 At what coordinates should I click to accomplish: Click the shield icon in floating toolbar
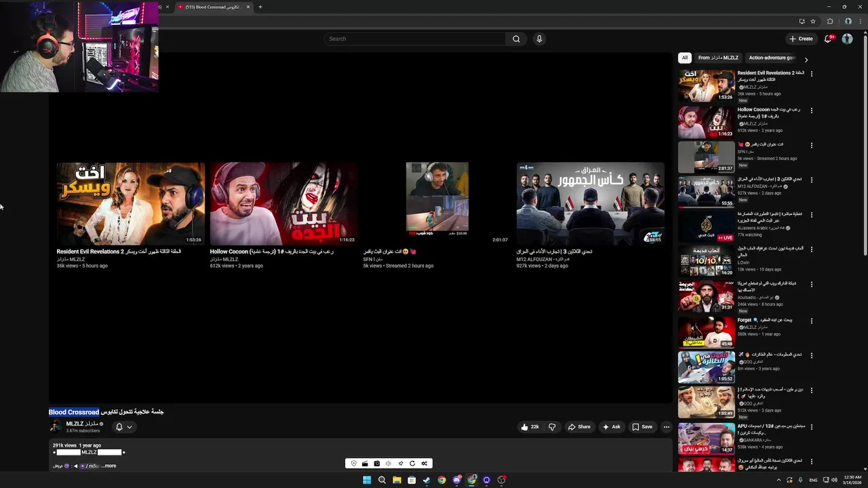tap(353, 464)
